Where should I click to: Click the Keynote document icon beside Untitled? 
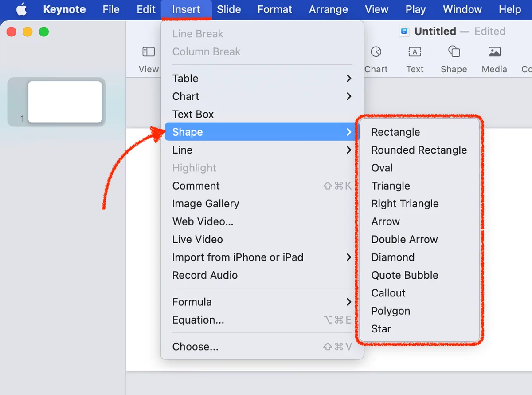[x=404, y=31]
